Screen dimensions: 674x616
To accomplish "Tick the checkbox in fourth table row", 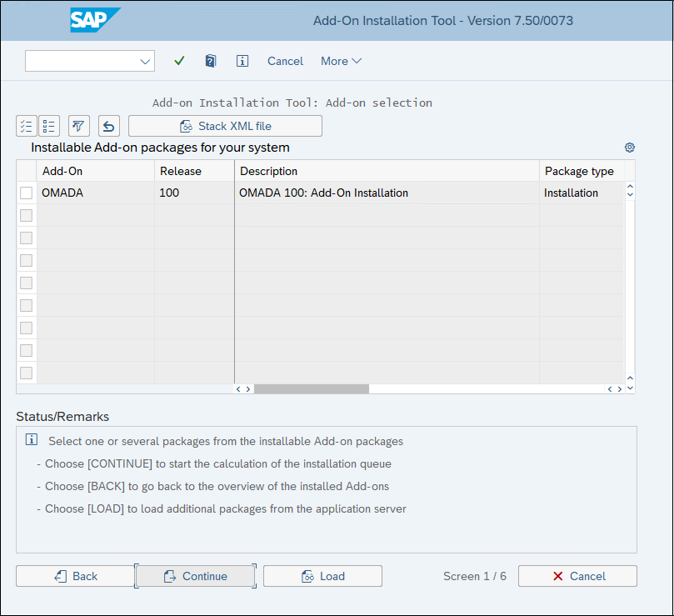I will tap(26, 260).
